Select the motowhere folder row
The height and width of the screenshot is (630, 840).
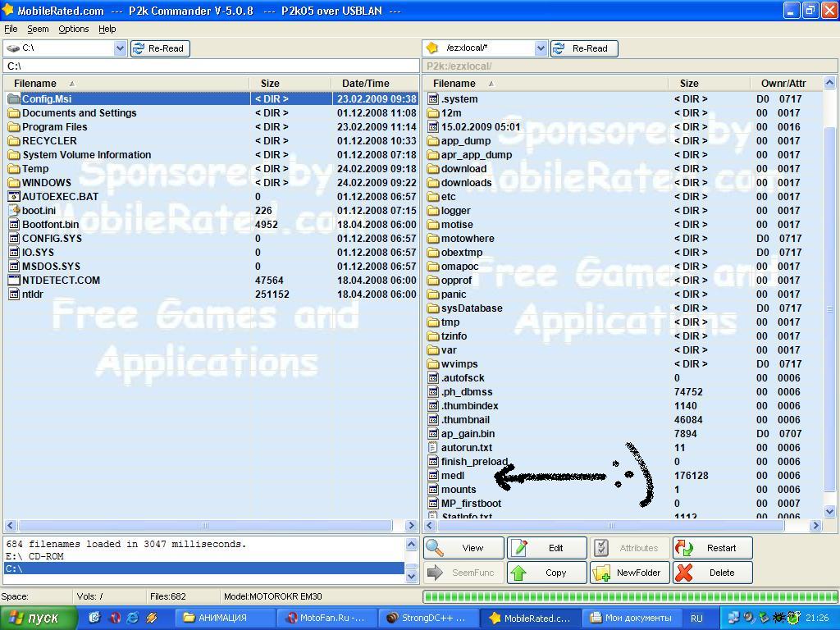623,239
